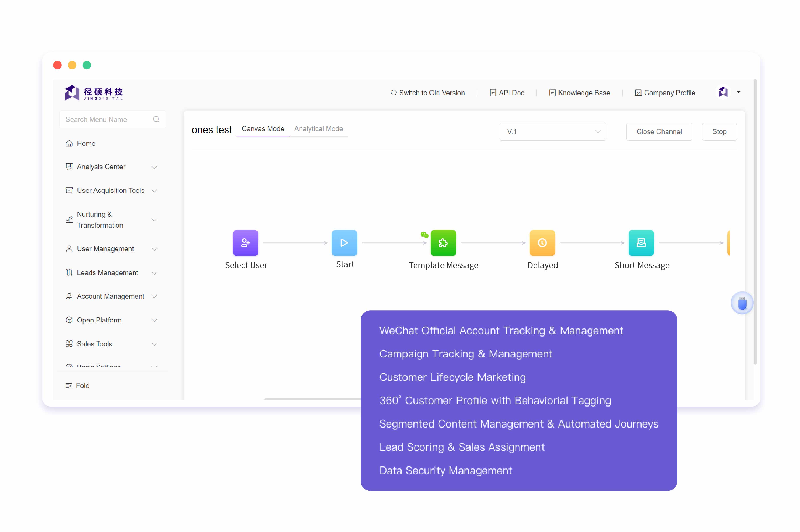Switch to the Canvas Mode tab
The height and width of the screenshot is (532, 800).
tap(263, 129)
